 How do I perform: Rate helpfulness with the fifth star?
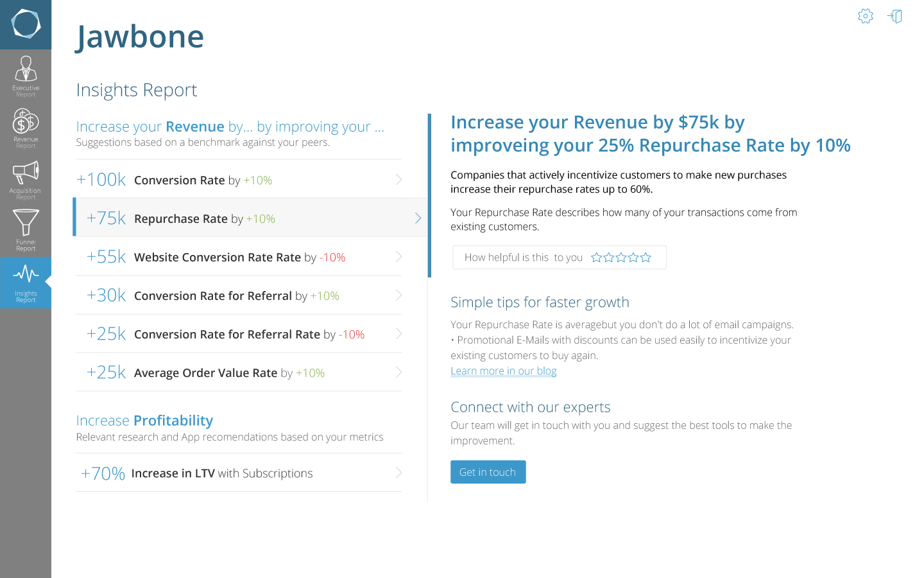[x=646, y=258]
